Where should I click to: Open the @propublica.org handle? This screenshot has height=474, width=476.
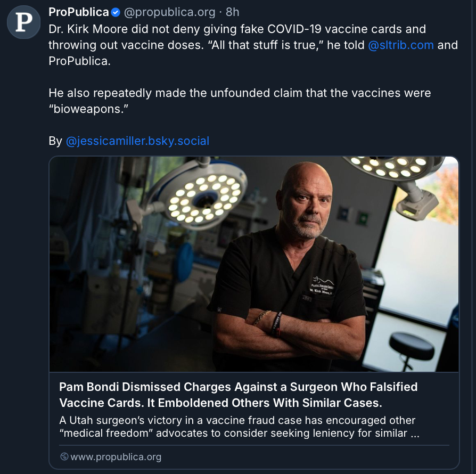(x=170, y=12)
